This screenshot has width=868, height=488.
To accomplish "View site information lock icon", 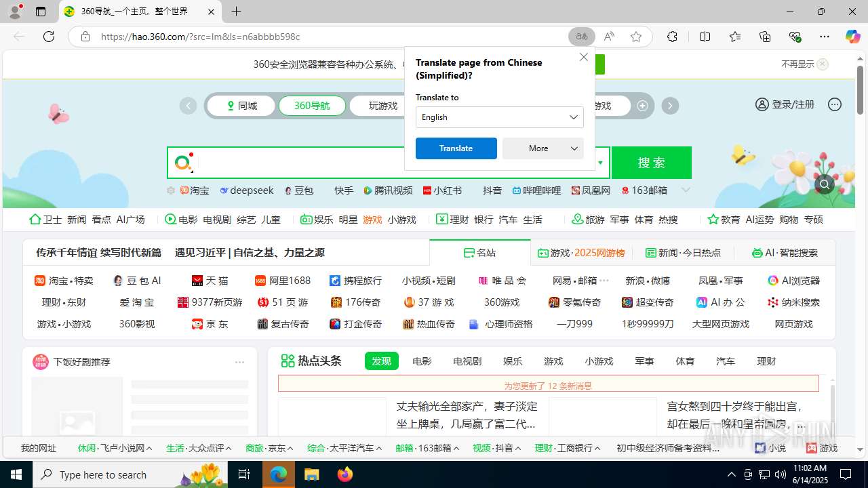I will click(x=85, y=37).
